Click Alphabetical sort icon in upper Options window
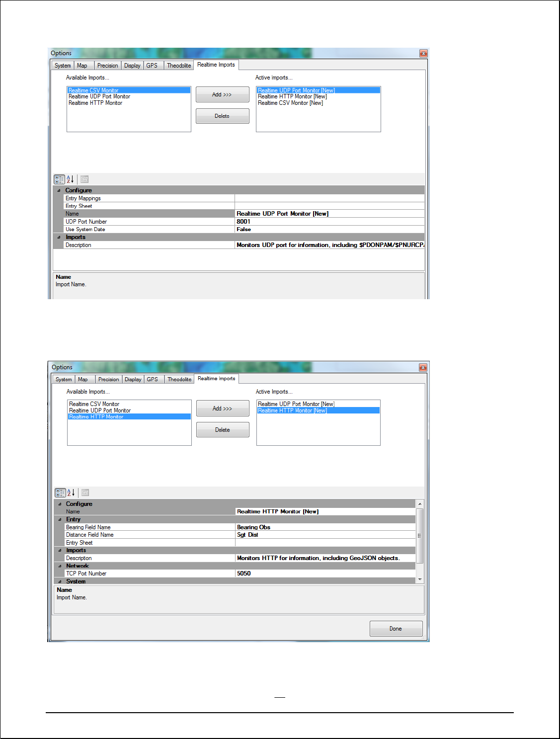This screenshot has width=560, height=739. pos(70,179)
